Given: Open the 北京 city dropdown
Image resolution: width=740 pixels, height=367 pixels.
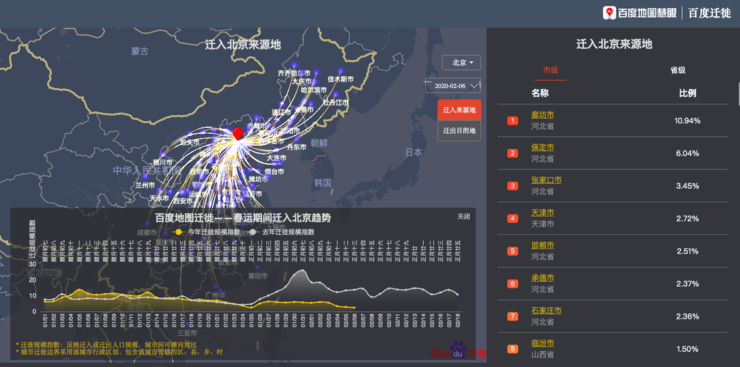Looking at the screenshot, I should tap(461, 62).
